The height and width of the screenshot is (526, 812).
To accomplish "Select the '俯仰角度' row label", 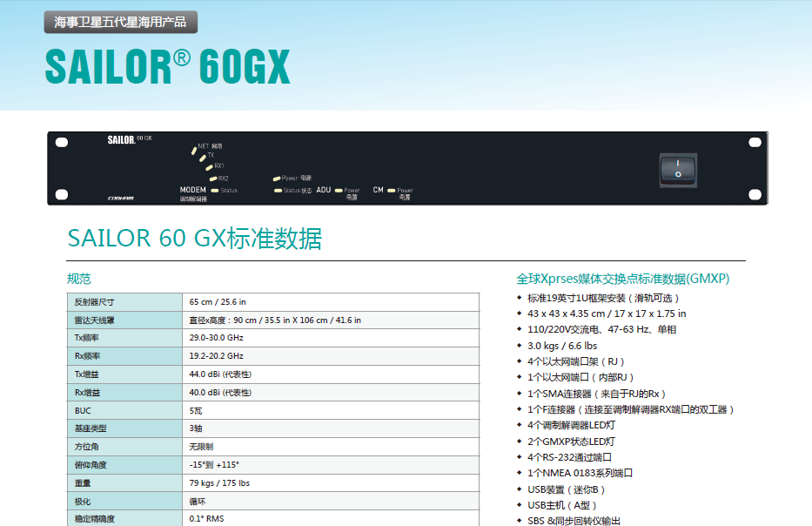I will [x=91, y=465].
